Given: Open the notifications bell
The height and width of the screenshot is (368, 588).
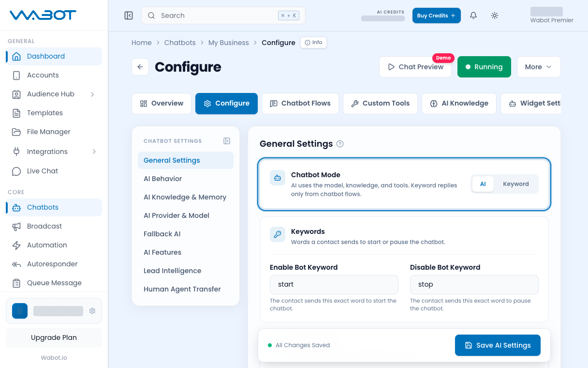Looking at the screenshot, I should pyautogui.click(x=473, y=15).
